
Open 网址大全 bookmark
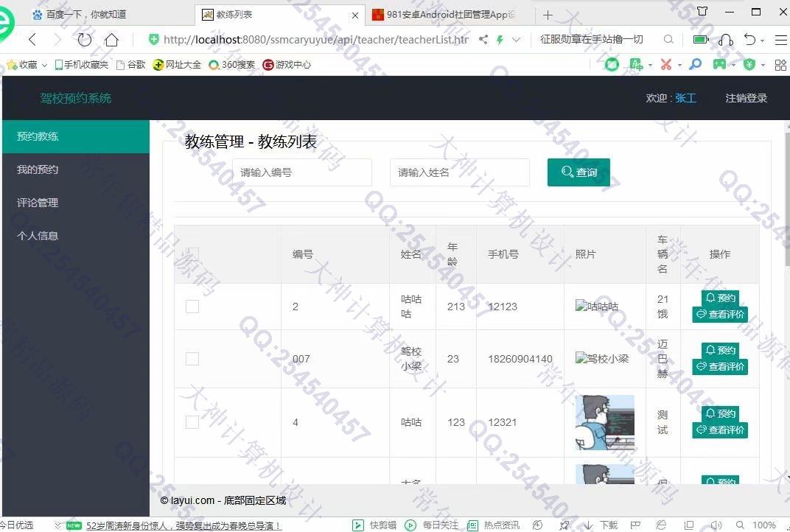click(177, 65)
